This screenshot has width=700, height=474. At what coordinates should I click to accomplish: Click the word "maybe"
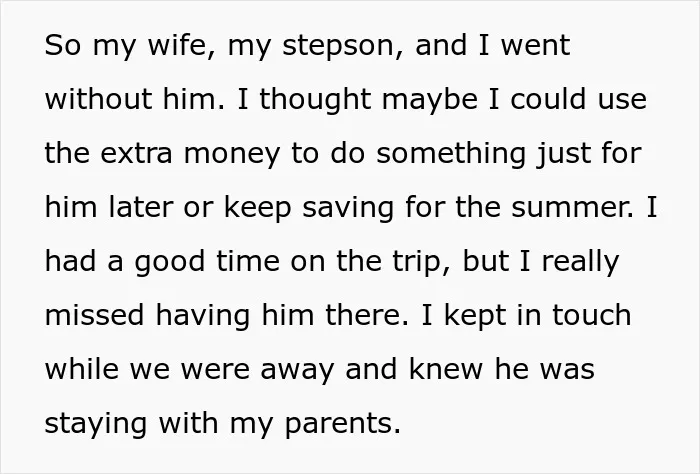click(429, 100)
